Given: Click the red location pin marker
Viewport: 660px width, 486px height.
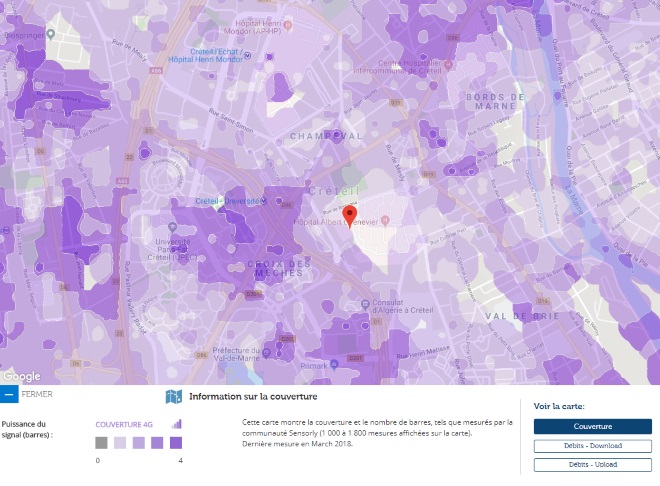Looking at the screenshot, I should click(349, 217).
